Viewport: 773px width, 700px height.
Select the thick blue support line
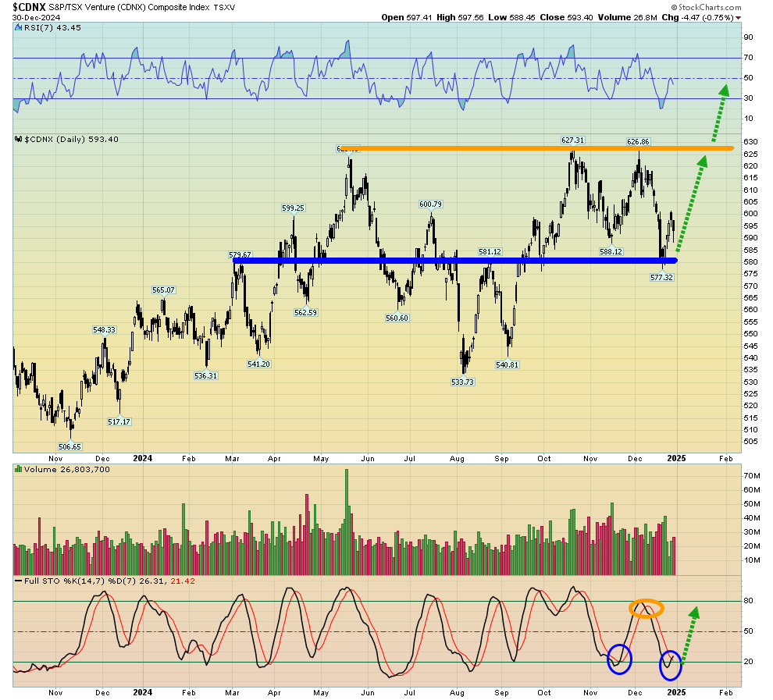tap(453, 261)
